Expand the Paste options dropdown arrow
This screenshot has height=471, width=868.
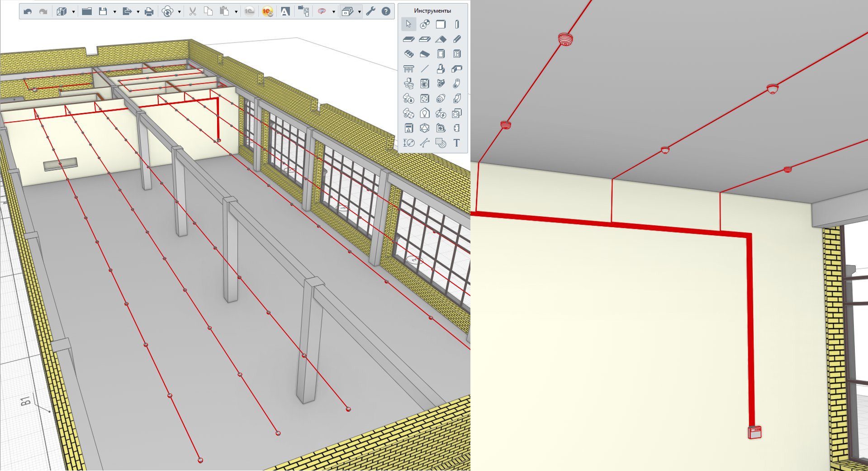(236, 12)
